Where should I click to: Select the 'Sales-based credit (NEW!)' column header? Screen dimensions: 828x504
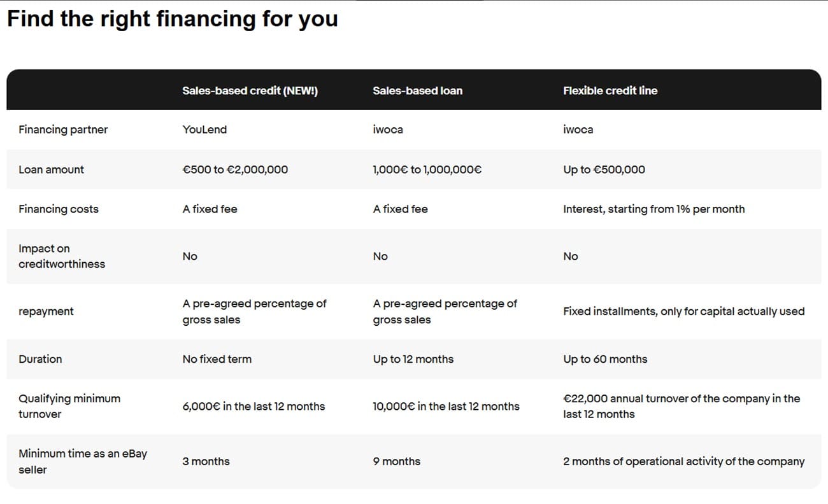pos(250,90)
